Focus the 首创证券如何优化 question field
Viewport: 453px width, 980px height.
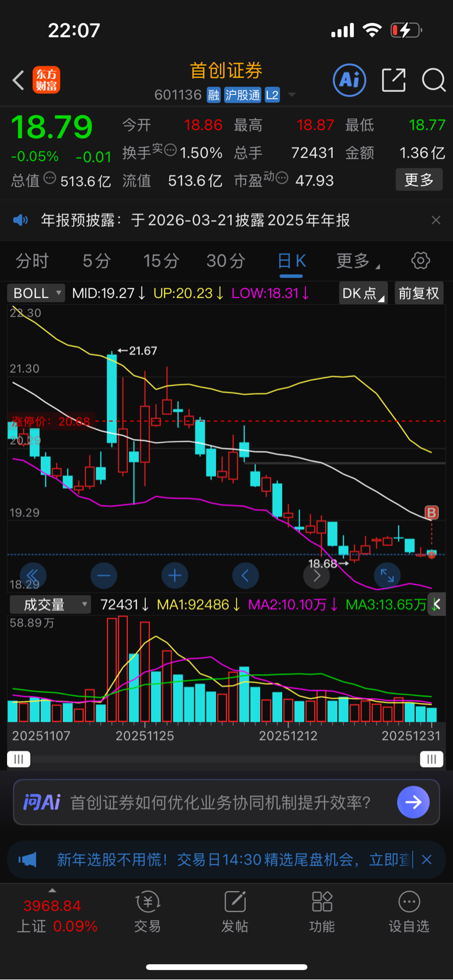221,803
